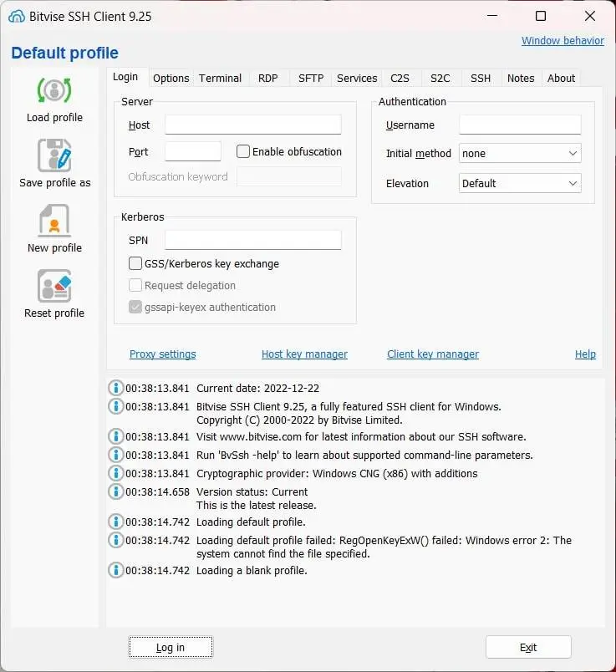Click the 'Version status: Current' log text

point(252,492)
